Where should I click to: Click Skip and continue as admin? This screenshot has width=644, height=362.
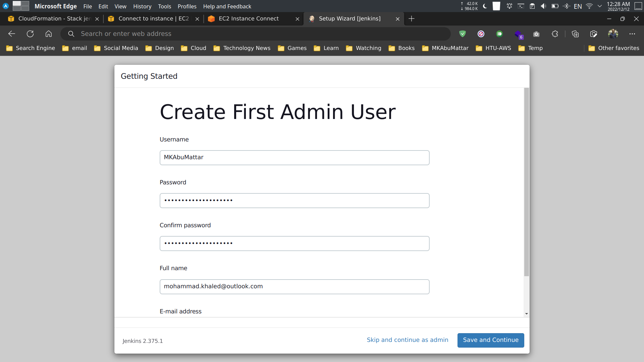[x=407, y=340]
